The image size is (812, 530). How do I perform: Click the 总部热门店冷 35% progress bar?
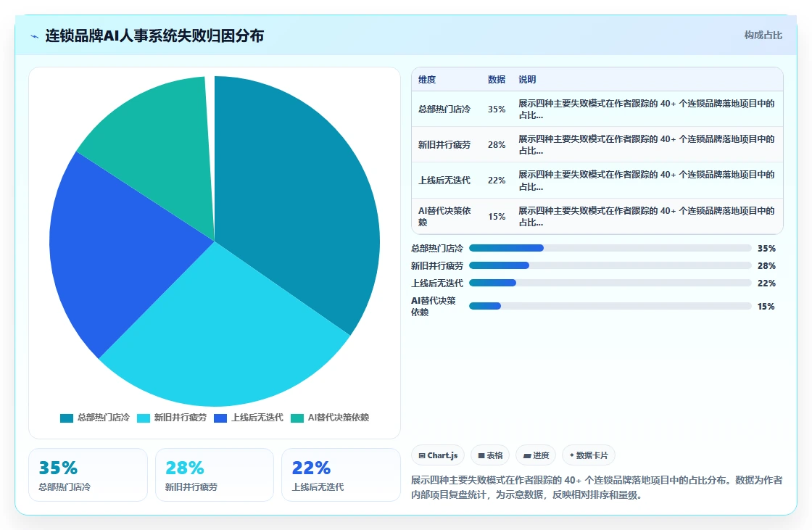(x=610, y=248)
